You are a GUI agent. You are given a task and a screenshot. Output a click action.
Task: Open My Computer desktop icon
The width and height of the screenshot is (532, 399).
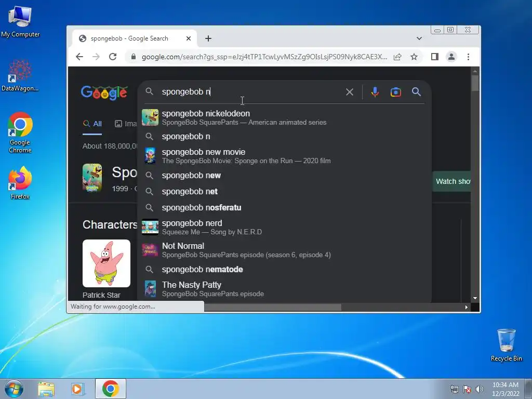[20, 22]
